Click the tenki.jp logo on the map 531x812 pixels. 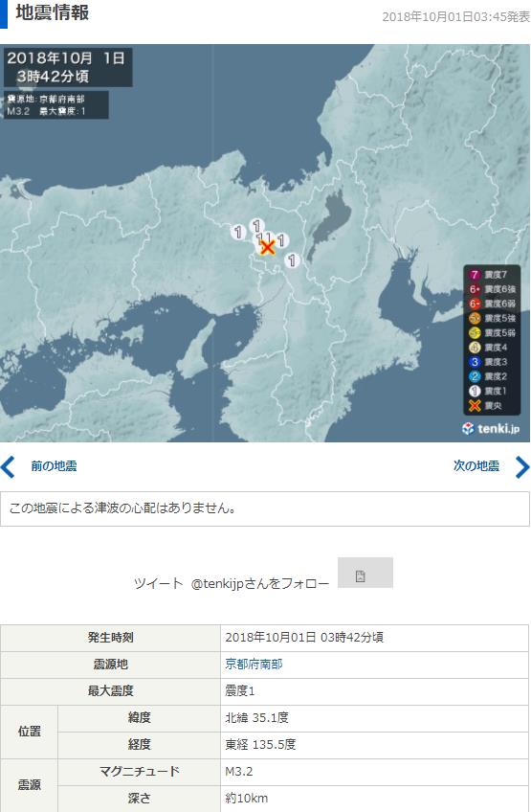point(491,428)
